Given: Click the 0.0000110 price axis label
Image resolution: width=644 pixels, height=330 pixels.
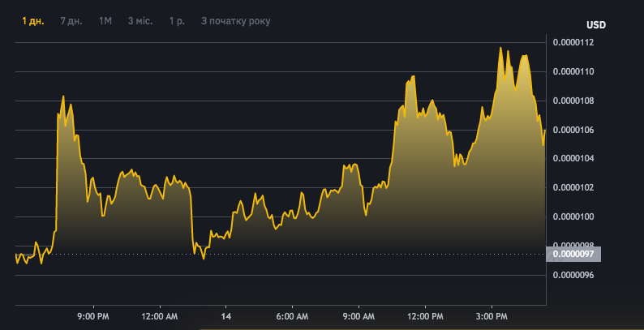Looking at the screenshot, I should (573, 72).
